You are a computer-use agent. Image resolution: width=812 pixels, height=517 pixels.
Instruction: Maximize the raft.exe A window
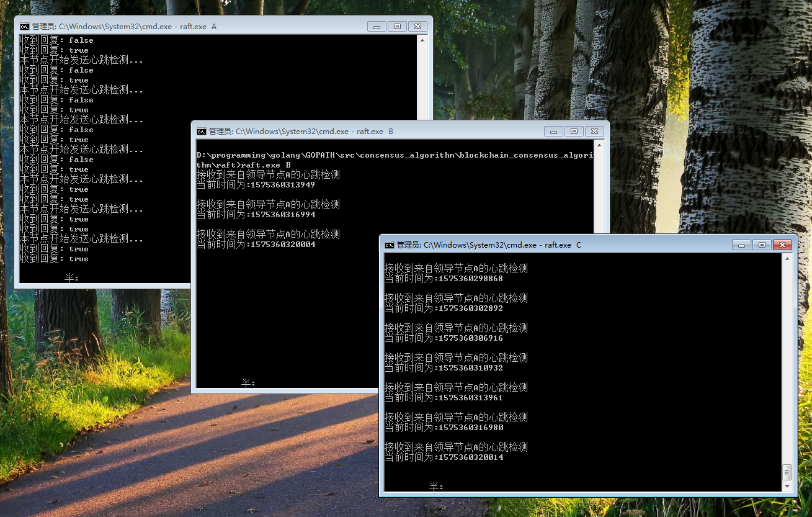[397, 26]
